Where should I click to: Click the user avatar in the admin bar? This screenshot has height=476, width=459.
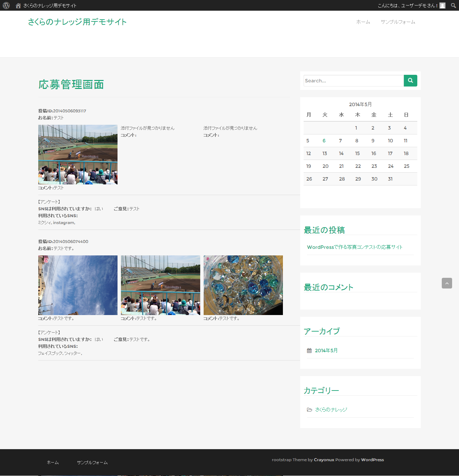click(x=442, y=6)
